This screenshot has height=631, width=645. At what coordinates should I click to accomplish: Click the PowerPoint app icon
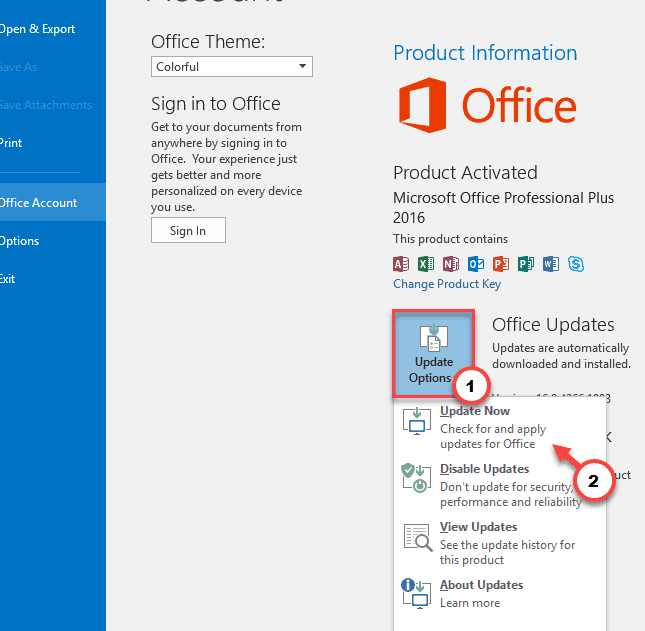click(501, 264)
